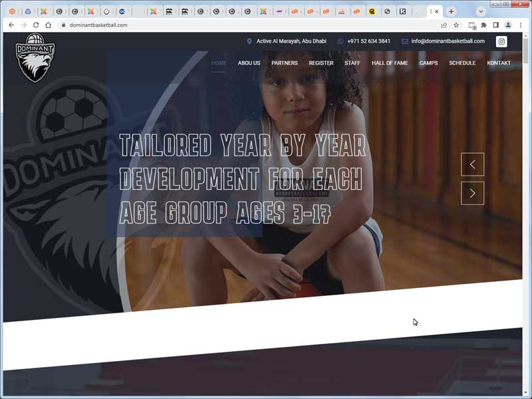Image resolution: width=532 pixels, height=399 pixels.
Task: Open the KONTAKT page
Action: click(499, 63)
